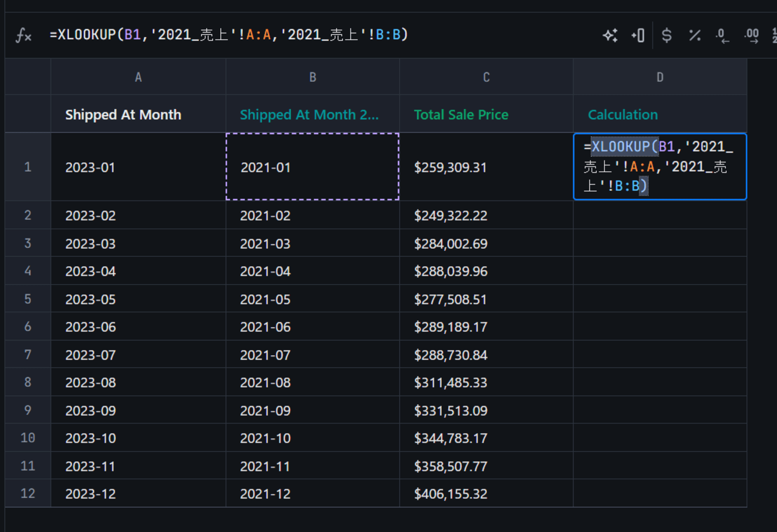The height and width of the screenshot is (532, 777).
Task: Select row number 10
Action: (x=28, y=438)
